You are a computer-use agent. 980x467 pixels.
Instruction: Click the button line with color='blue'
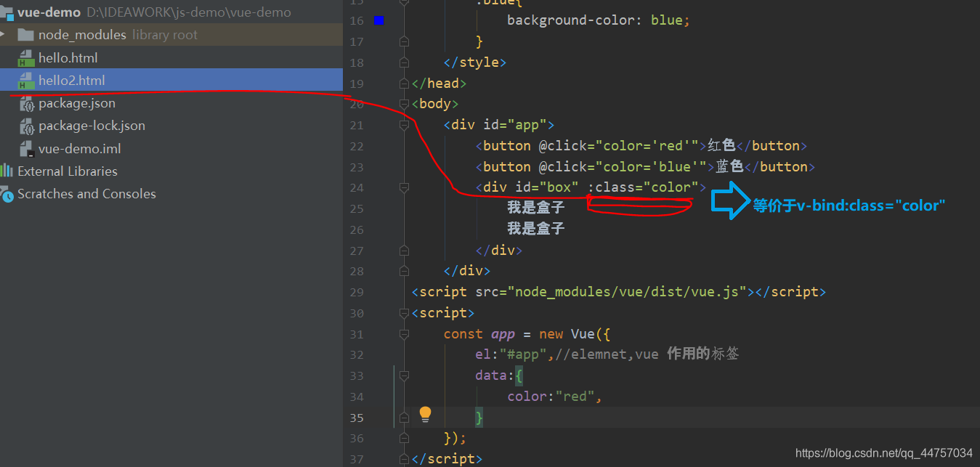(x=645, y=167)
